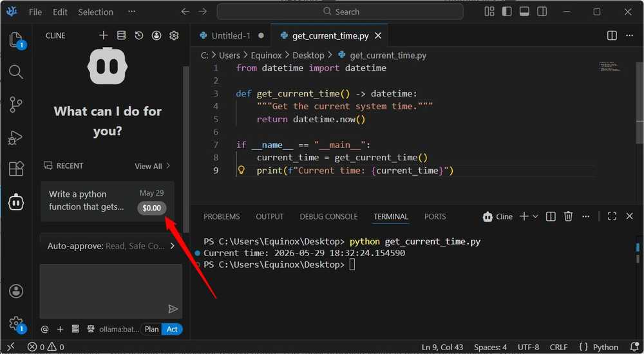Viewport: 644px width, 354px height.
Task: Open remote window icon in status bar
Action: 11,347
